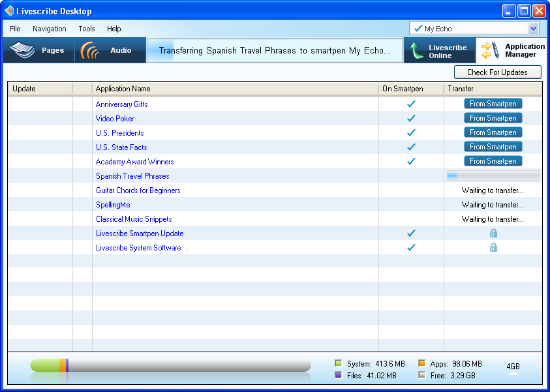Open Livescribe Online with green arrow icon
The image size is (550, 392).
[416, 51]
